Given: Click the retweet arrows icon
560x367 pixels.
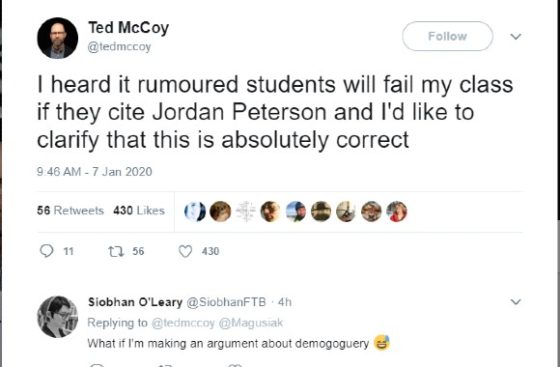Looking at the screenshot, I should [x=116, y=252].
